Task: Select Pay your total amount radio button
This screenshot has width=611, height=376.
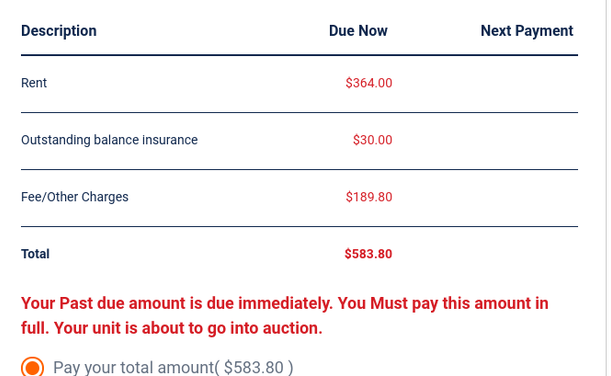Action: click(x=32, y=367)
